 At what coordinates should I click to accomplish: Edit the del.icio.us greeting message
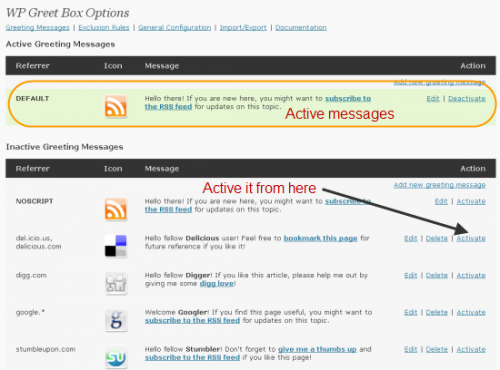411,238
